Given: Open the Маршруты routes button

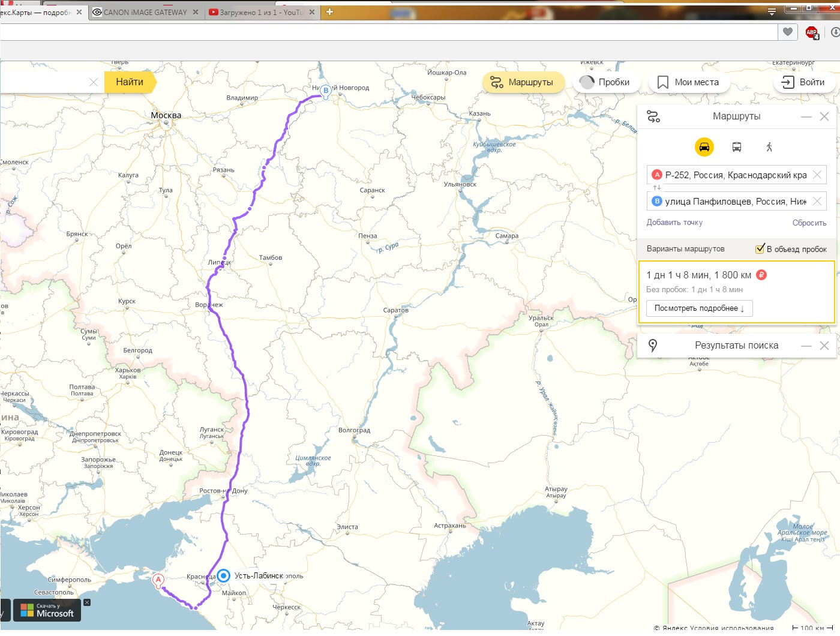Looking at the screenshot, I should pos(523,82).
